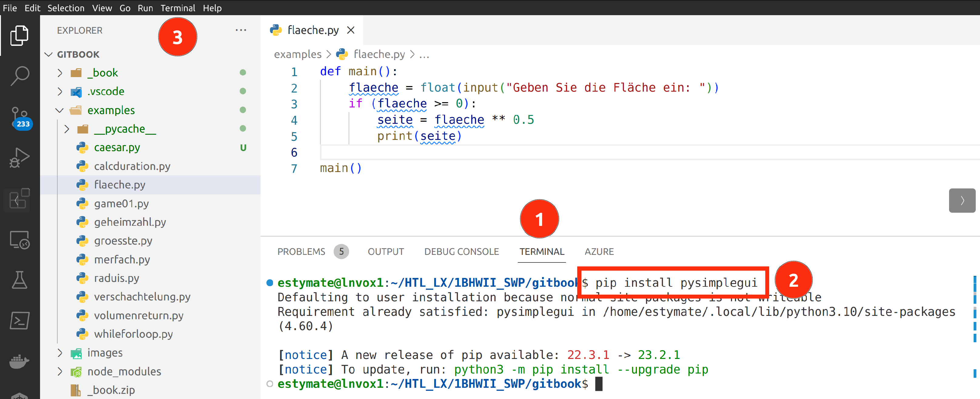The height and width of the screenshot is (399, 980).
Task: Open caesar.py in the explorer
Action: [x=150, y=147]
